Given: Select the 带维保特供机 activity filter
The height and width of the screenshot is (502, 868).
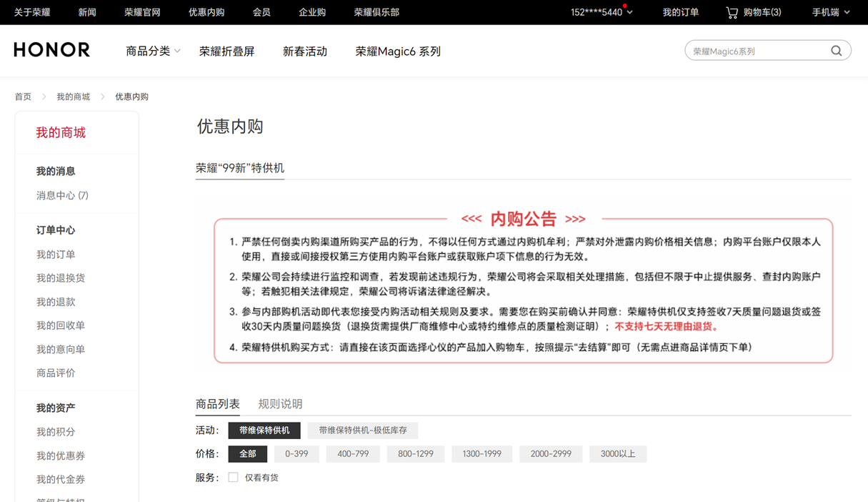Looking at the screenshot, I should [264, 430].
